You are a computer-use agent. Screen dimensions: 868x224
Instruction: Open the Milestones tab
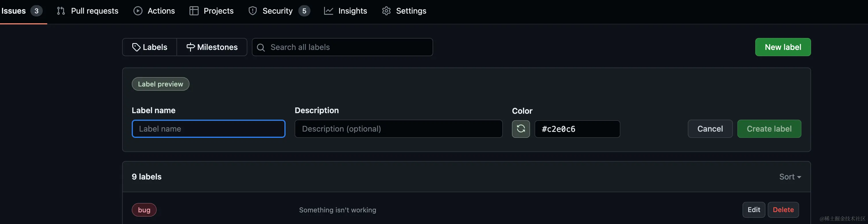212,47
